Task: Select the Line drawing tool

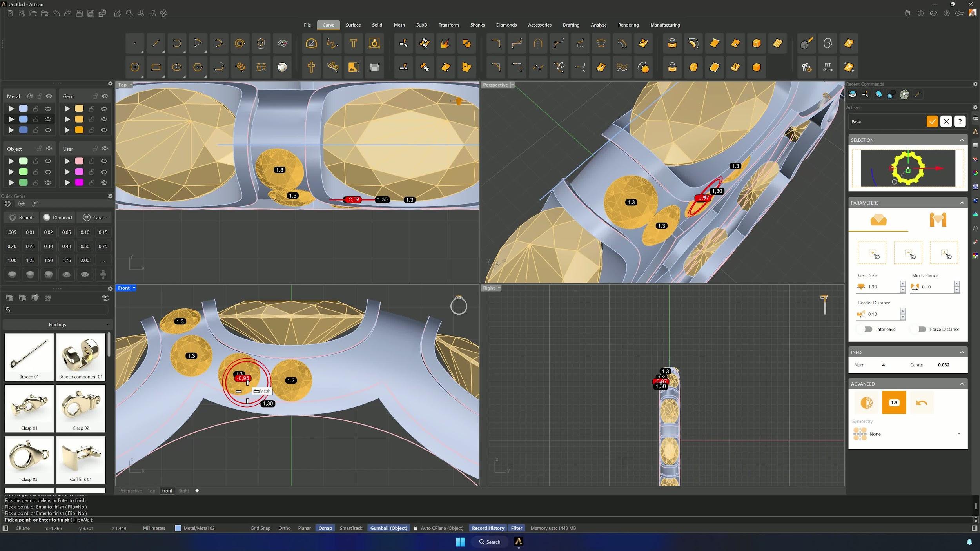Action: tap(156, 43)
